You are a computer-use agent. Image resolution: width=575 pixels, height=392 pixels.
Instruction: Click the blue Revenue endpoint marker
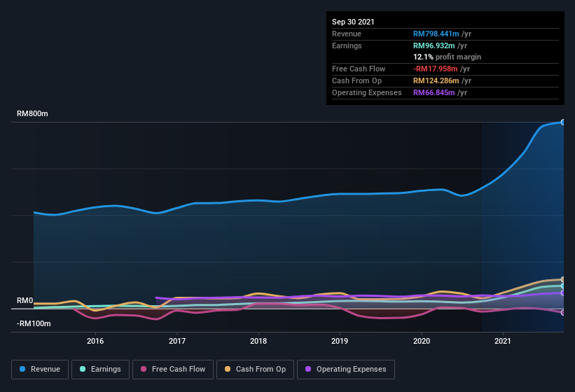tap(563, 122)
